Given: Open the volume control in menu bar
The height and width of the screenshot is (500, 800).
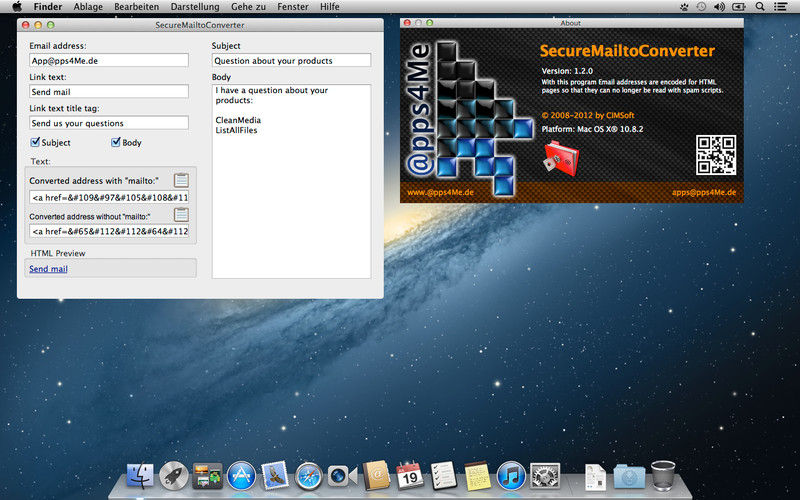Looking at the screenshot, I should 719,7.
